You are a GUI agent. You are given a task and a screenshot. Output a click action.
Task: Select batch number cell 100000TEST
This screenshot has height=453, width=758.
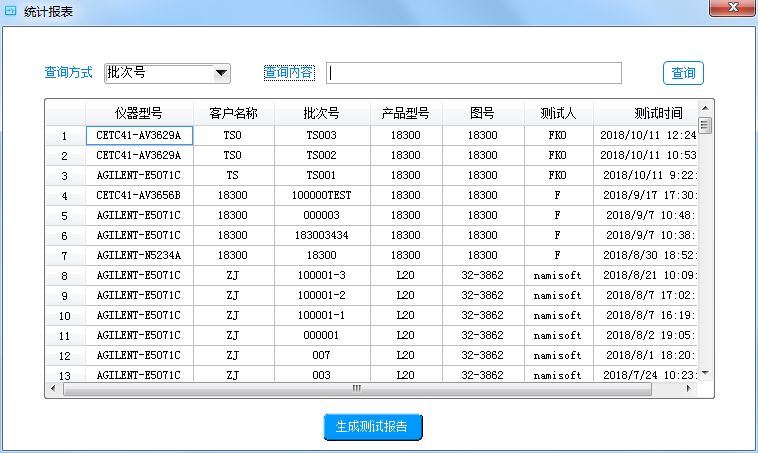tap(322, 195)
